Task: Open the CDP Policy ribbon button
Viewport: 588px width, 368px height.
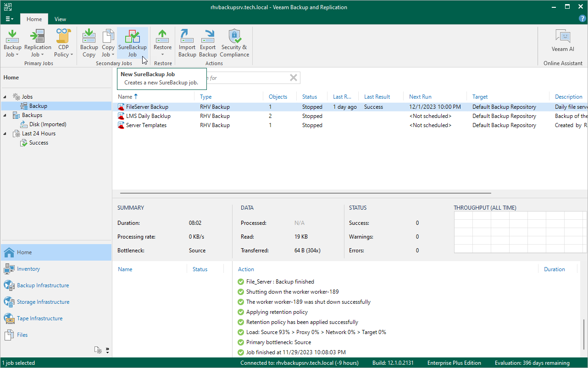Action: click(x=64, y=43)
